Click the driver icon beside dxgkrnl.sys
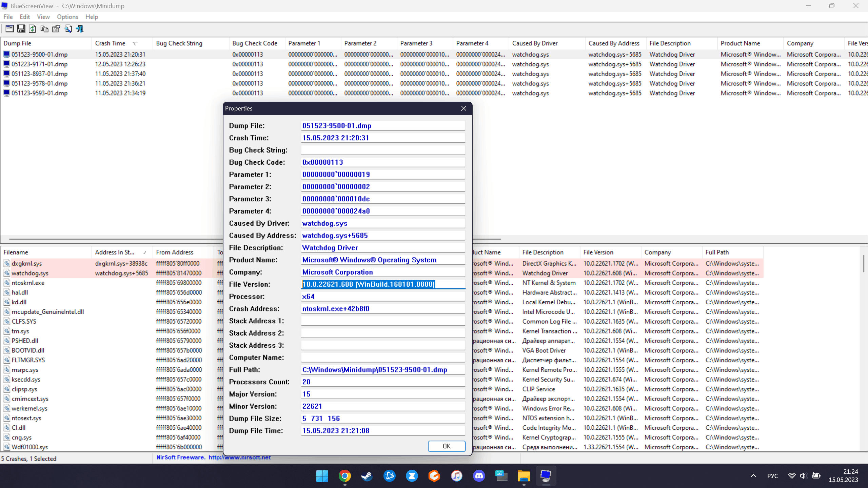The image size is (868, 488). (x=6, y=263)
